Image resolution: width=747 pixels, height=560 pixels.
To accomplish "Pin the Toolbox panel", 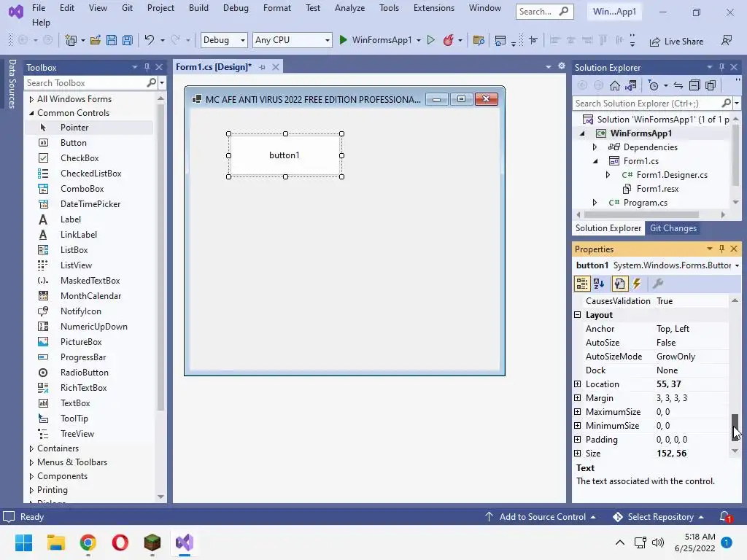I will (x=147, y=67).
